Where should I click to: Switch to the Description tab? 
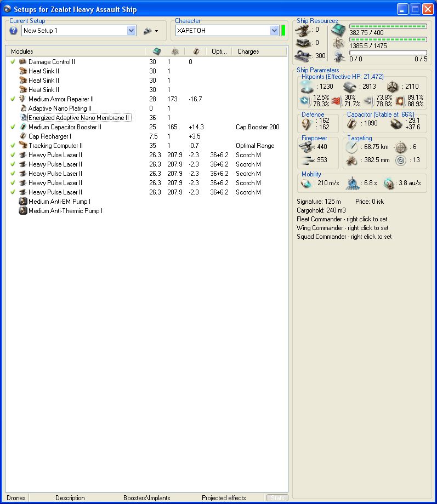70,497
